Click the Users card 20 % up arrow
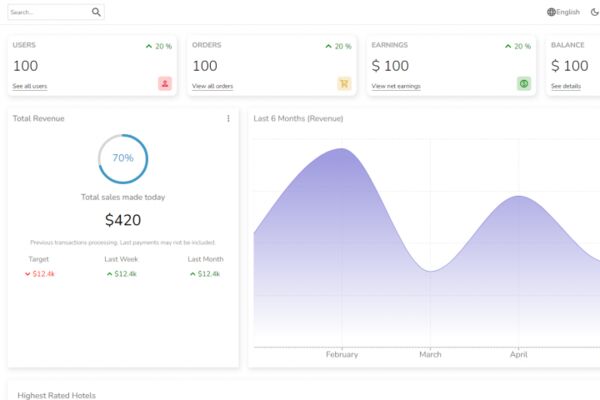 click(x=149, y=46)
